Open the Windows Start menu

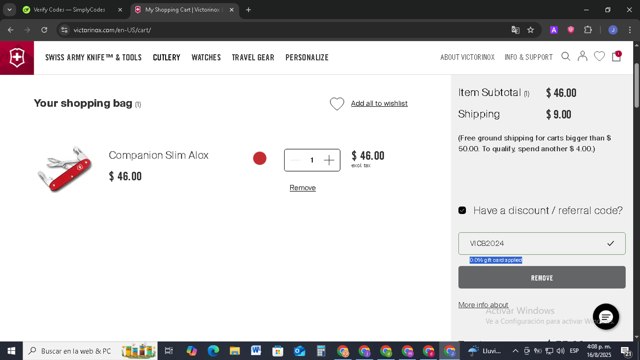(11, 351)
